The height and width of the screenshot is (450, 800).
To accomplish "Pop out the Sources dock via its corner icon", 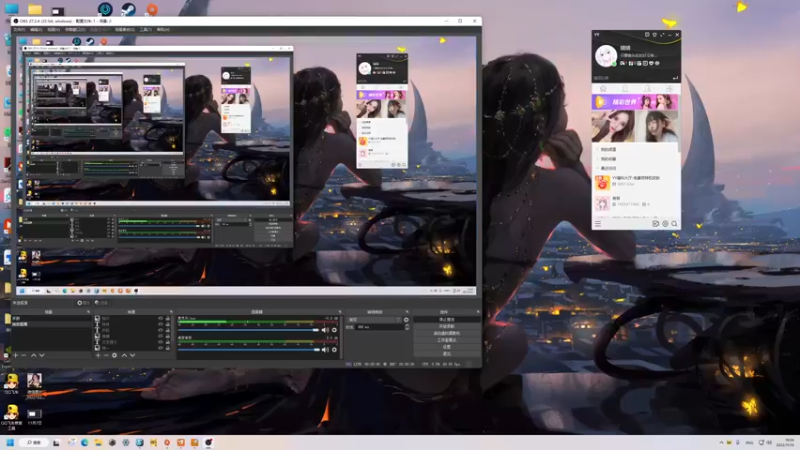I will (170, 312).
